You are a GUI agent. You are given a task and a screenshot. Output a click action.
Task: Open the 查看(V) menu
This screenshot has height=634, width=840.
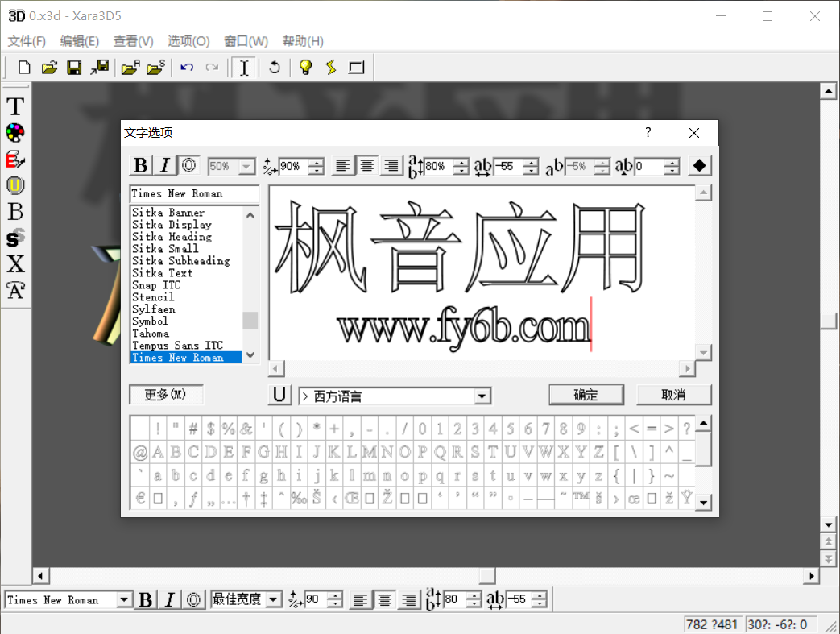tap(134, 41)
